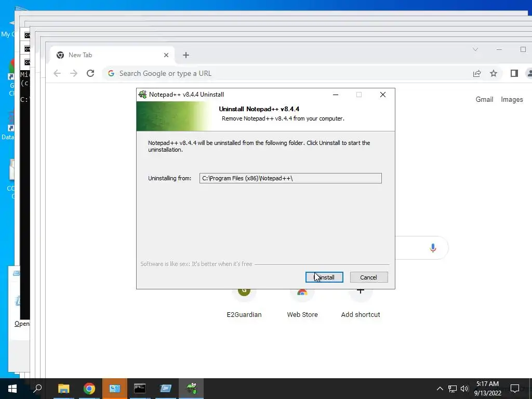Open the Windows Start menu
Screen dimensions: 532x399
[12, 389]
